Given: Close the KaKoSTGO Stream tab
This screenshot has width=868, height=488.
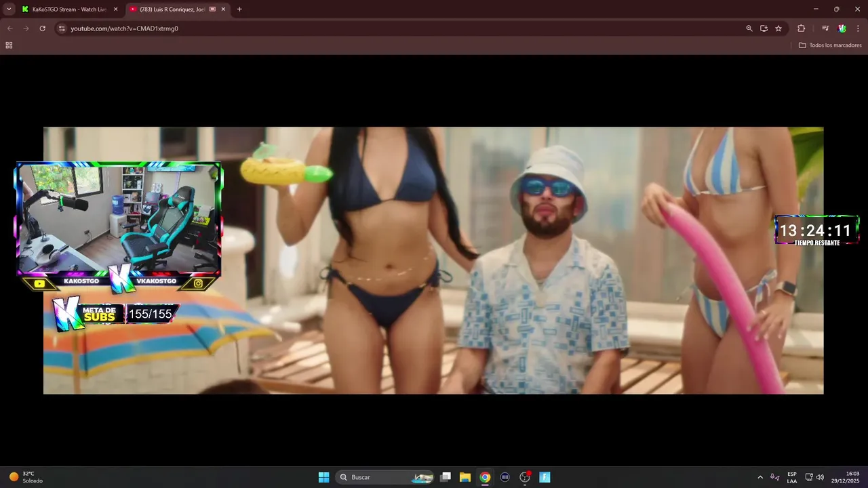Looking at the screenshot, I should 115,9.
